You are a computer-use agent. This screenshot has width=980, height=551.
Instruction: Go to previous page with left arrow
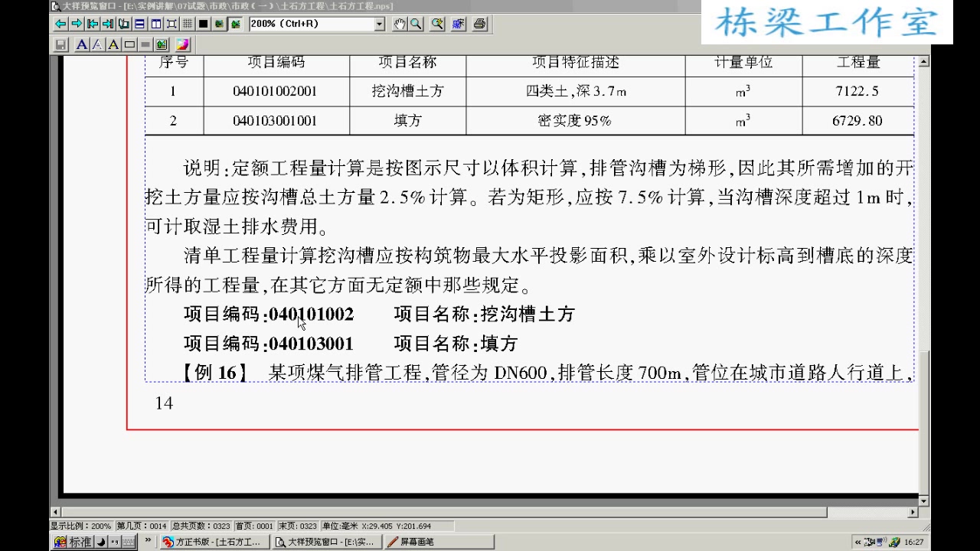60,24
